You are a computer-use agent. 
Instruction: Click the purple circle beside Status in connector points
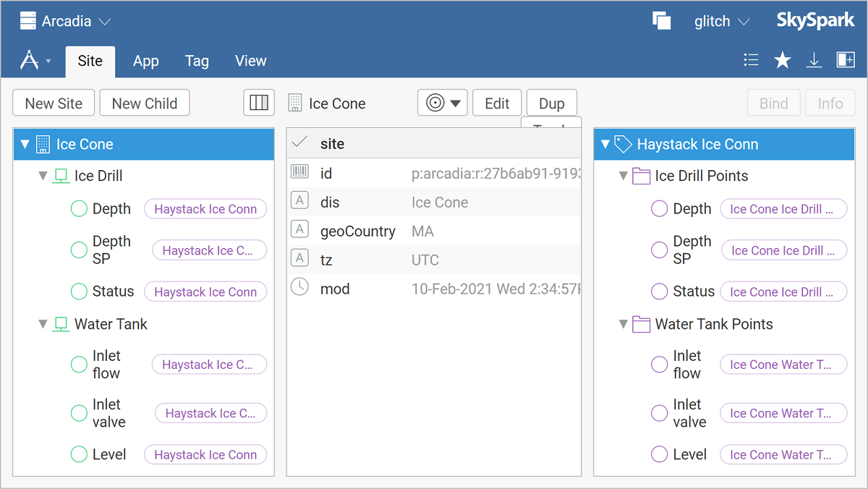click(x=659, y=292)
